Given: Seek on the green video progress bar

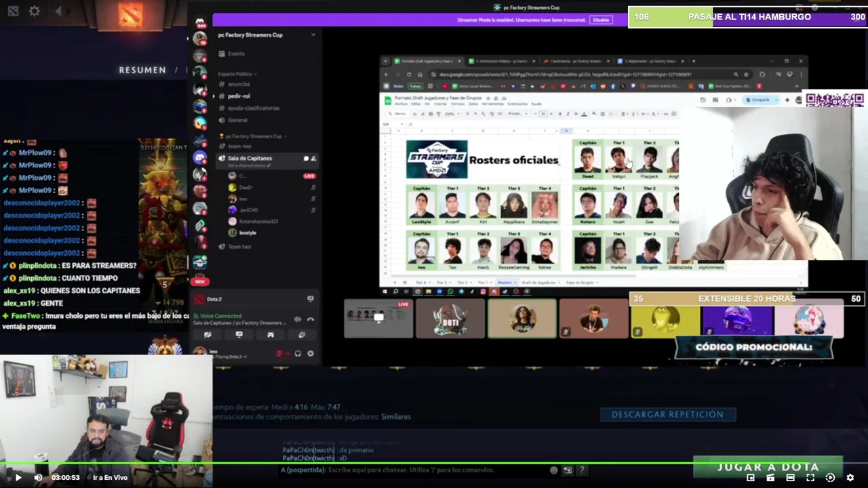Looking at the screenshot, I should point(434,464).
